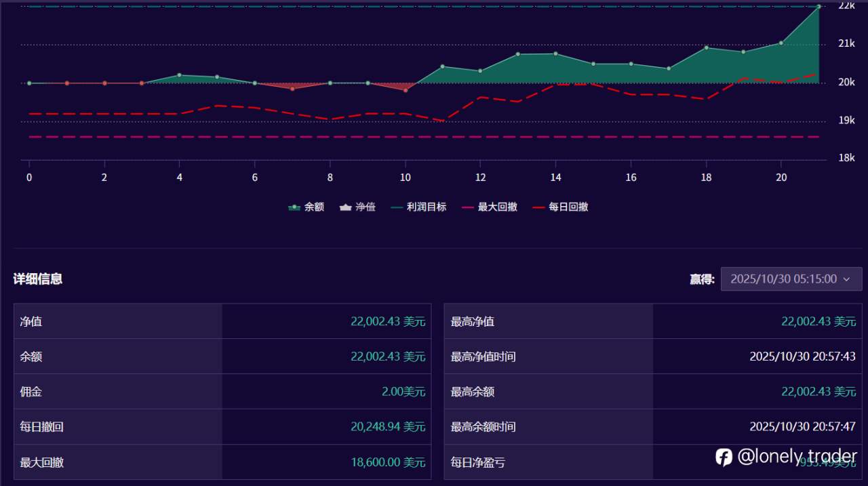Toggle the 净值 series in chart legend
This screenshot has width=868, height=486.
[x=357, y=207]
